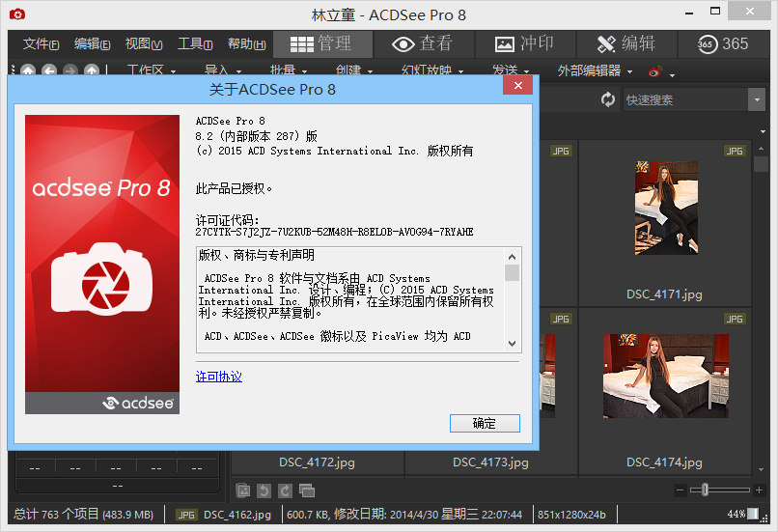Open the 工具(T) menu
The height and width of the screenshot is (532, 778).
(195, 44)
